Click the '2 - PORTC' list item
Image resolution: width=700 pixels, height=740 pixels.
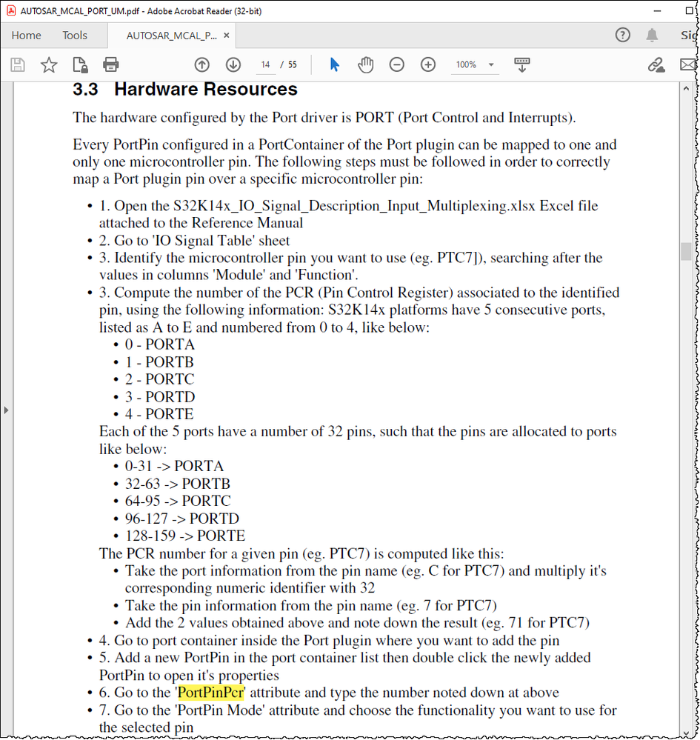(x=159, y=379)
